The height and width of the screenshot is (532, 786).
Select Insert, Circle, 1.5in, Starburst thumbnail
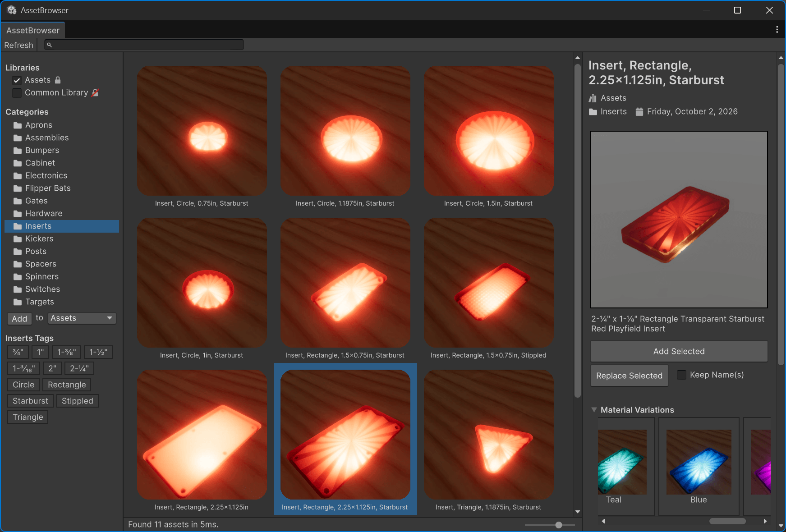pos(488,131)
